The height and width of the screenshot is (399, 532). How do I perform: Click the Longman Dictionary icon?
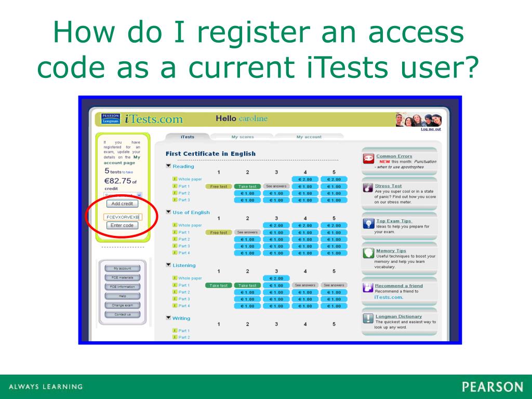[368, 318]
